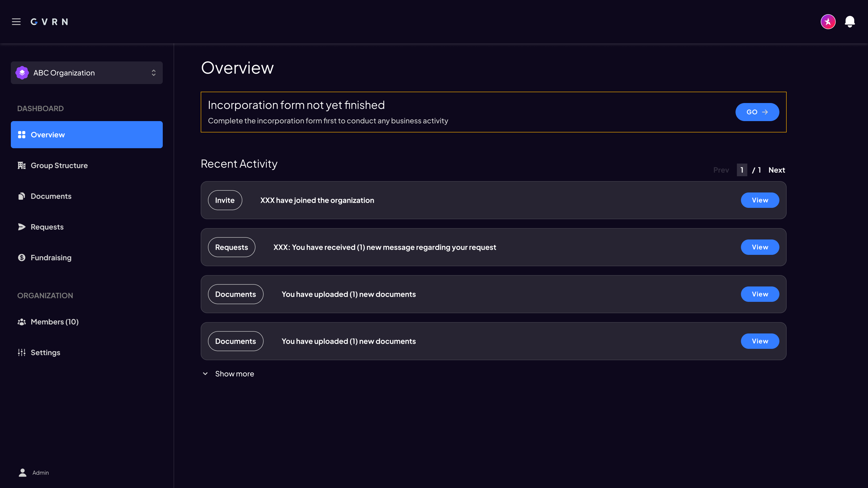View the 'XXX have joined the organization' activity

coord(760,200)
